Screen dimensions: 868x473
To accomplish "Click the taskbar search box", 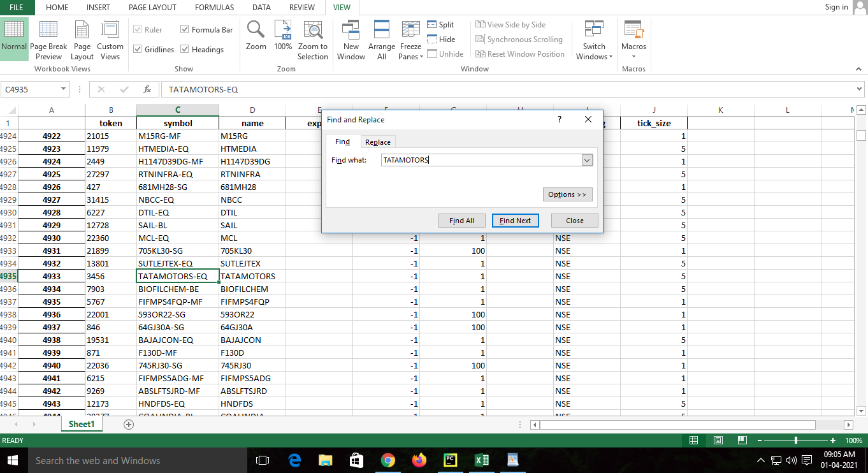I will tap(138, 460).
